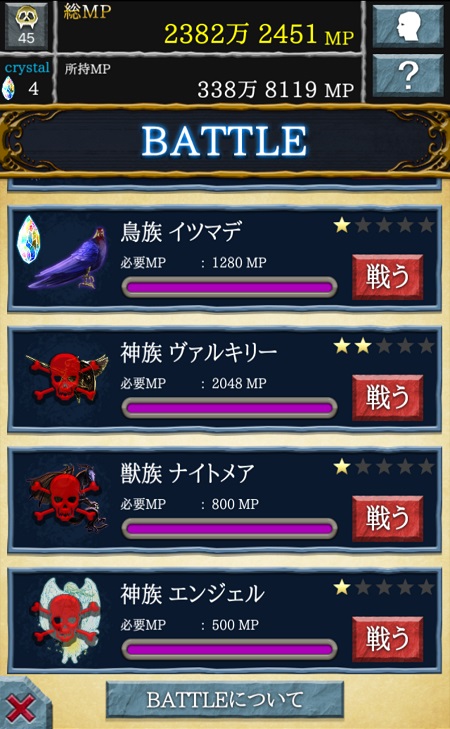Select the red skull Nightmare image
The image size is (450, 729).
[x=68, y=498]
